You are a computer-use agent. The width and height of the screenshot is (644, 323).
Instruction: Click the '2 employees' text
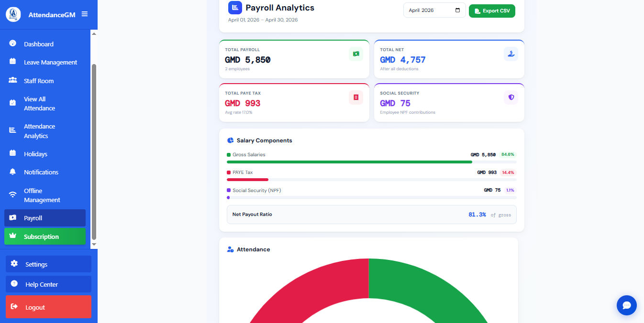tap(237, 69)
